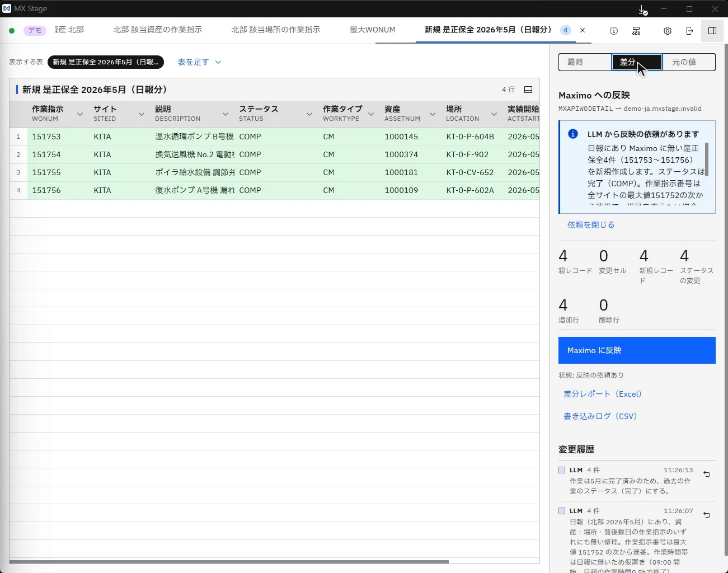Screen dimensions: 728x573
Task: Switch to 北部 該当場所の作業指示 tab
Action: point(276,30)
